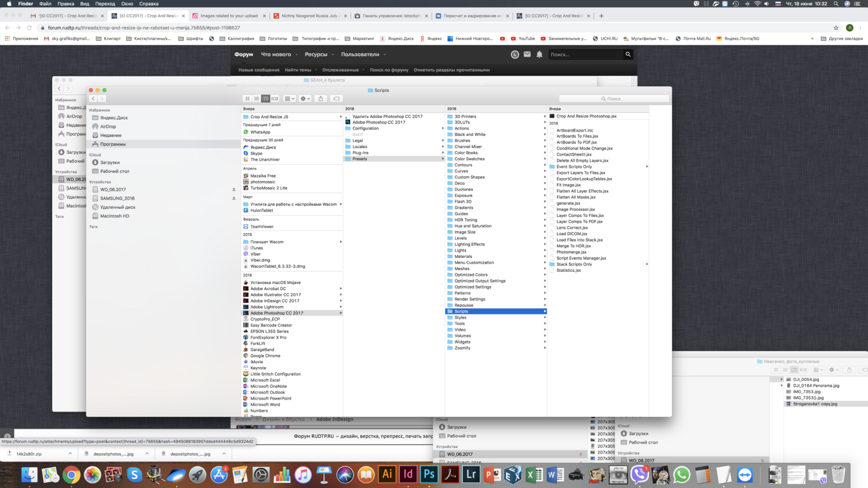Image resolution: width=868 pixels, height=488 pixels.
Task: Open Photoshop from the Dock
Action: 429,475
